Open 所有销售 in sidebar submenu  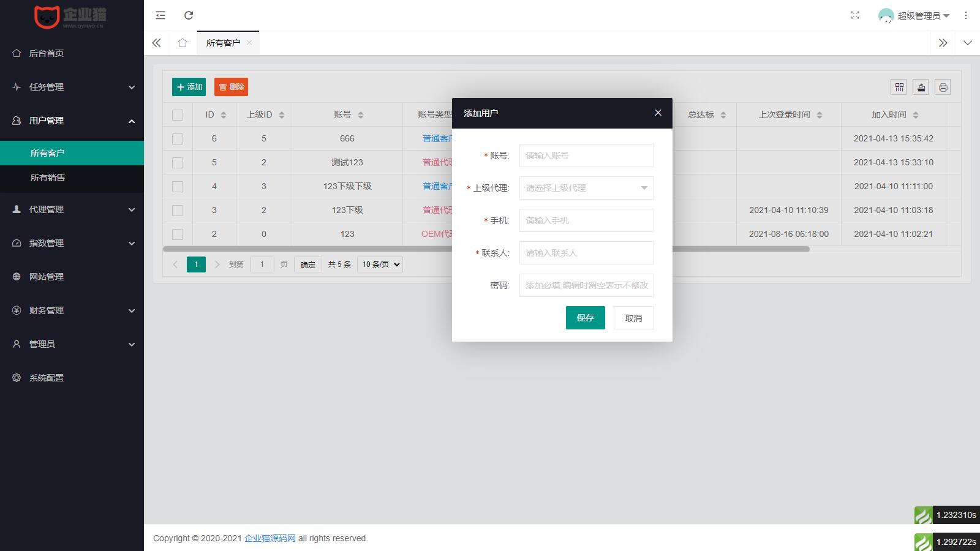(x=48, y=178)
